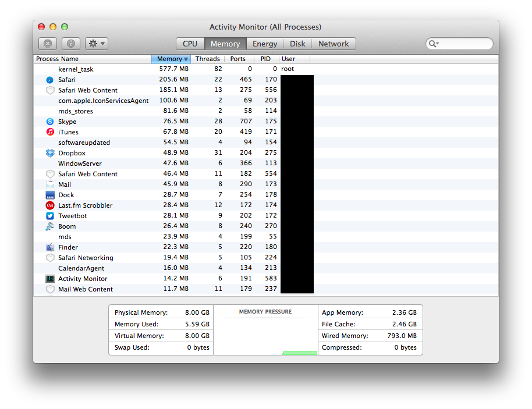Click Ports value 707
The width and height of the screenshot is (532, 409).
tap(246, 121)
